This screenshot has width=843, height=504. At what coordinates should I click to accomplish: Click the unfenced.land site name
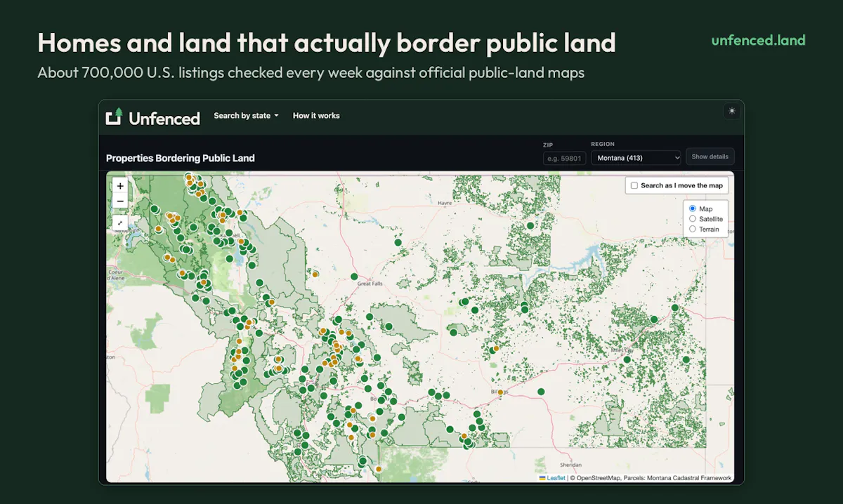click(759, 40)
